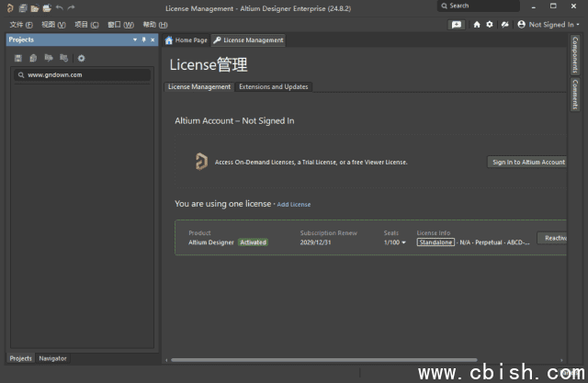Viewport: 588px width, 383px height.
Task: Click the save icon in the Projects panel toolbar
Action: point(18,58)
